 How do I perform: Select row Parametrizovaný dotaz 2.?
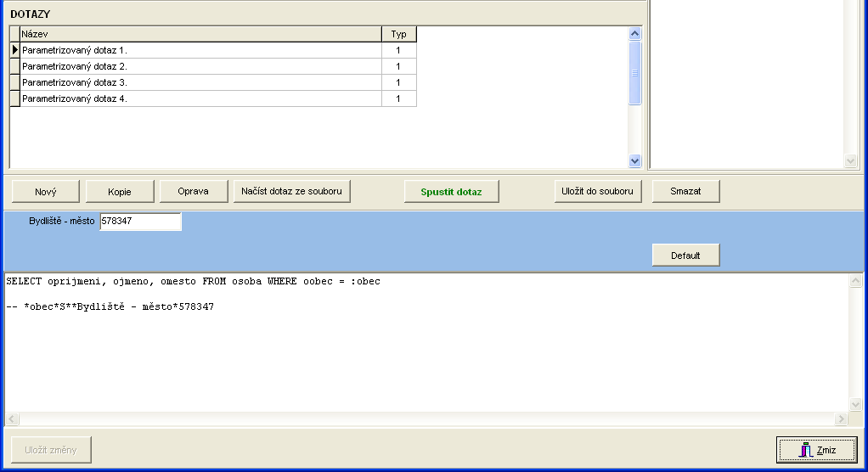200,66
